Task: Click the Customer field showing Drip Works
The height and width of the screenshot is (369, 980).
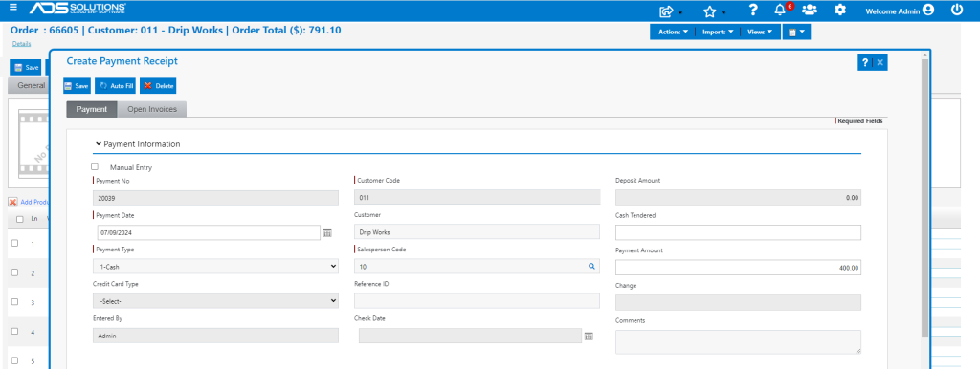Action: [477, 231]
